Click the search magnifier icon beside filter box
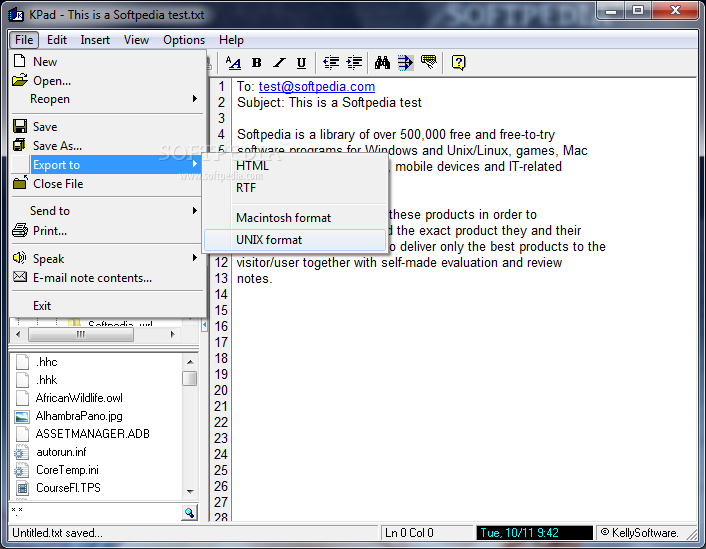The height and width of the screenshot is (549, 706). [x=190, y=513]
